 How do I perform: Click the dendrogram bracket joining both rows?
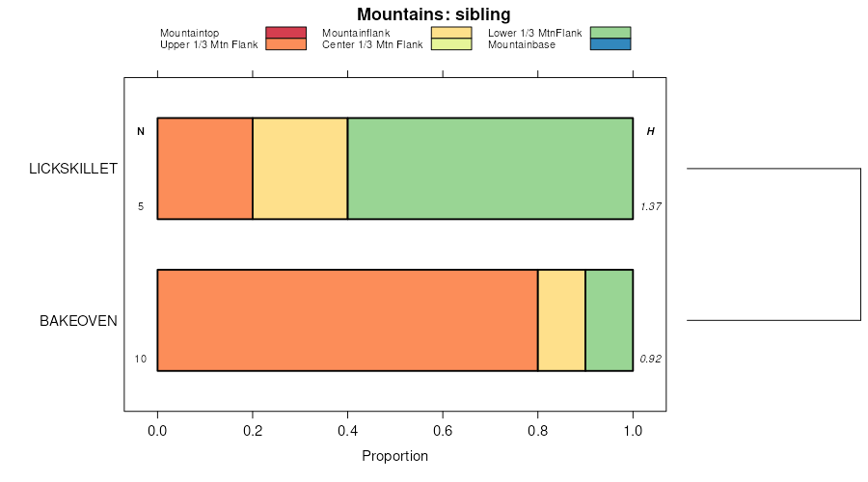click(x=859, y=244)
